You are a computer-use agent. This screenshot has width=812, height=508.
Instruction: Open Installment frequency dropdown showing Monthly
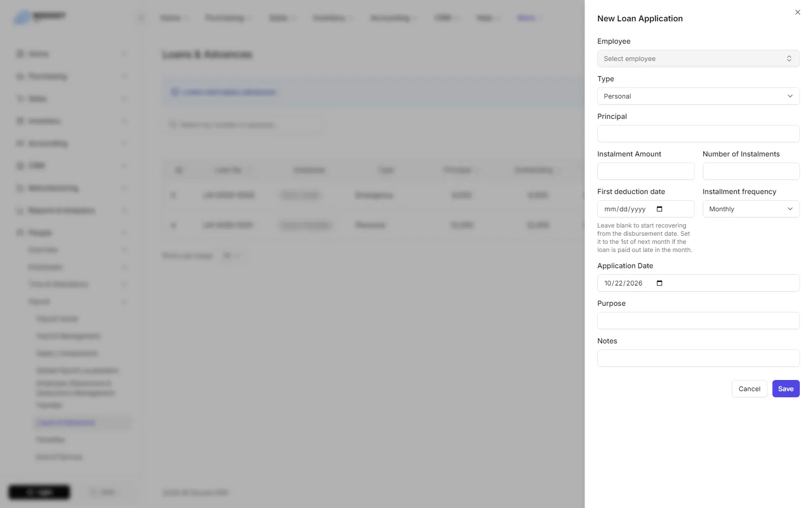751,209
